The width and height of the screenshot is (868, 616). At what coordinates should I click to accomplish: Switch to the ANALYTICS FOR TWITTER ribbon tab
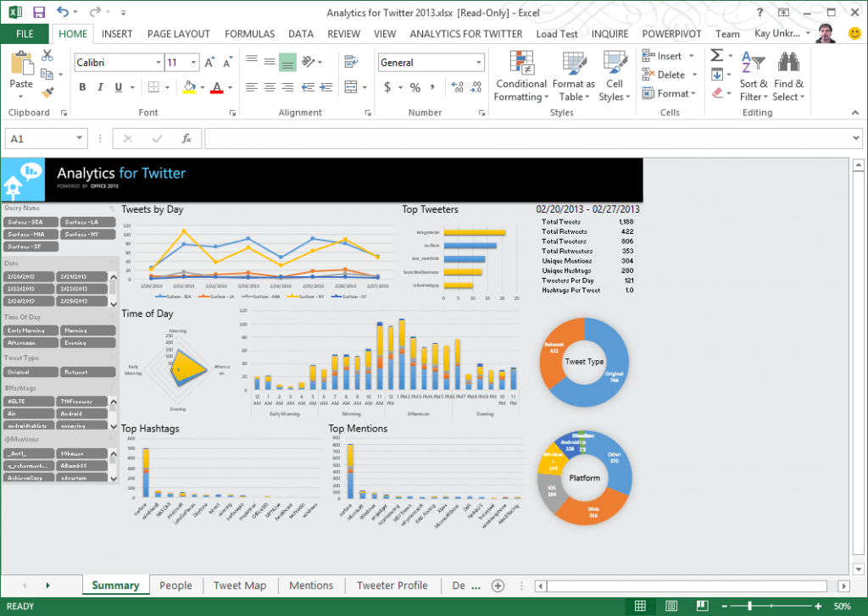pyautogui.click(x=466, y=34)
